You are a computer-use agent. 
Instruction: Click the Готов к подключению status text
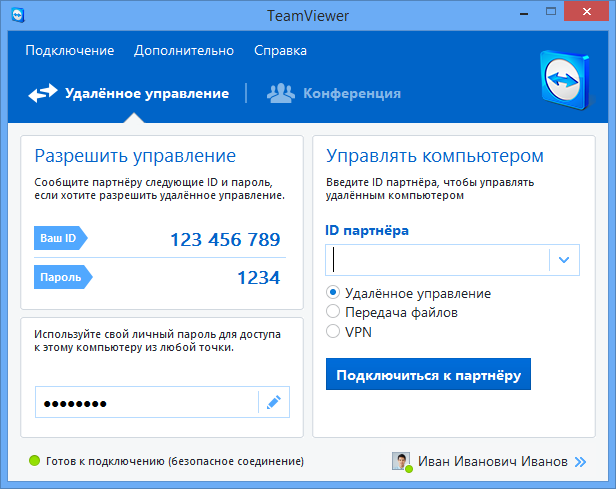click(x=175, y=461)
